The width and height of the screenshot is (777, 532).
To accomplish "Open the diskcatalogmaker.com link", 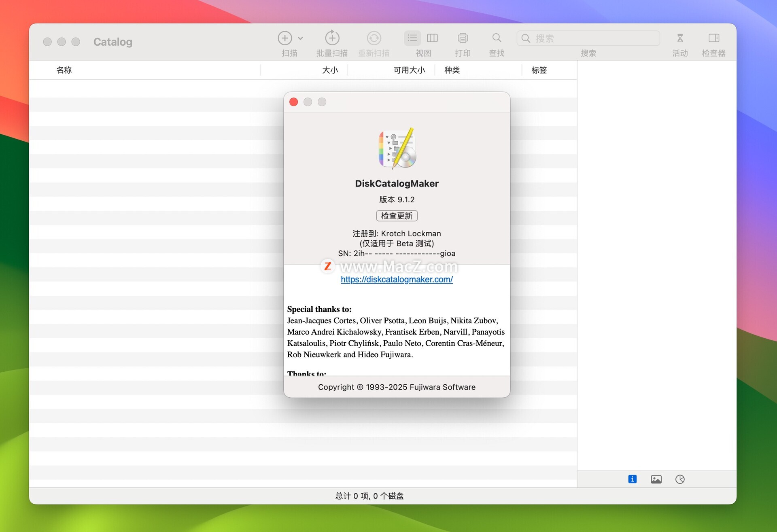I will 397,279.
